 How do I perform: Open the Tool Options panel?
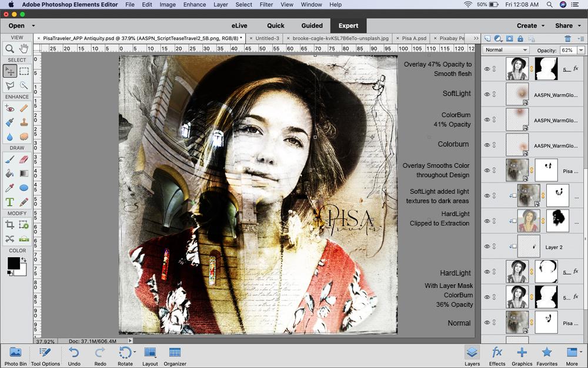tap(45, 356)
